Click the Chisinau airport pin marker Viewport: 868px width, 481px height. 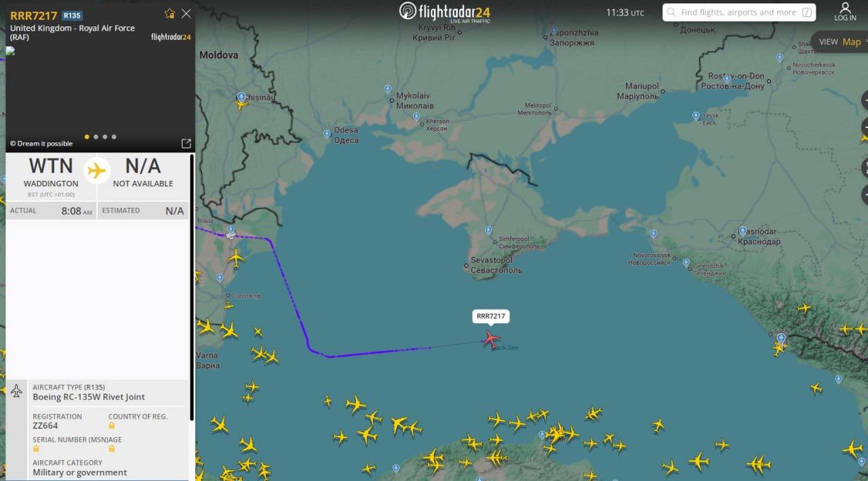[241, 97]
